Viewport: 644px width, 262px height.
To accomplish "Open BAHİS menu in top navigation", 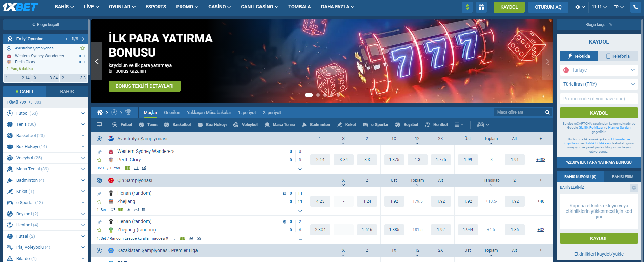I will (64, 7).
